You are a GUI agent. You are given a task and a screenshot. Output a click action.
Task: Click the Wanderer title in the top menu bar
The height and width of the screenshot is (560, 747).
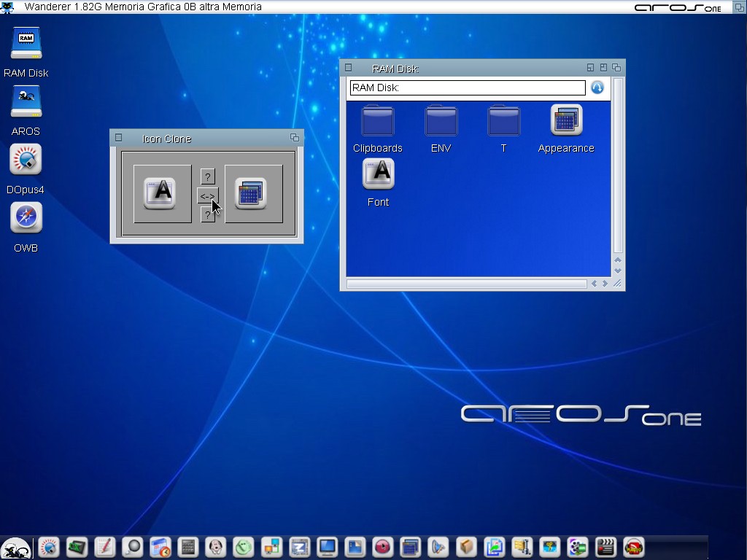coord(47,7)
